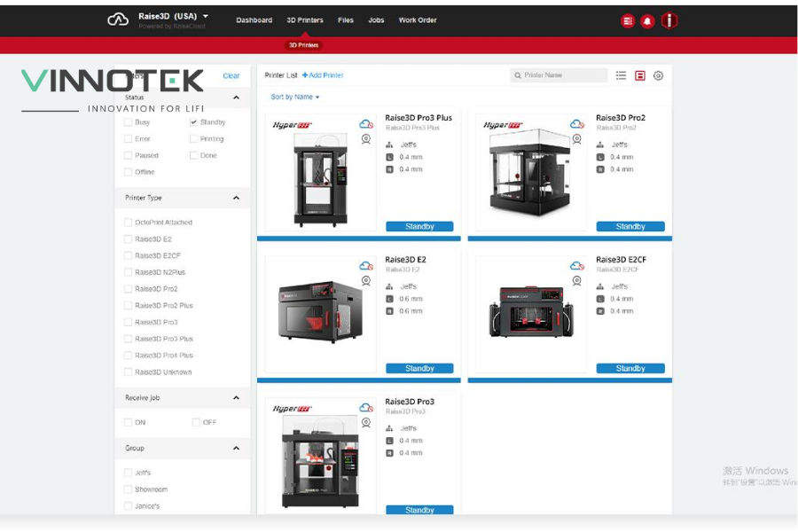This screenshot has height=532, width=798.
Task: Click Standby button on Raise3D E2 card
Action: (x=419, y=368)
